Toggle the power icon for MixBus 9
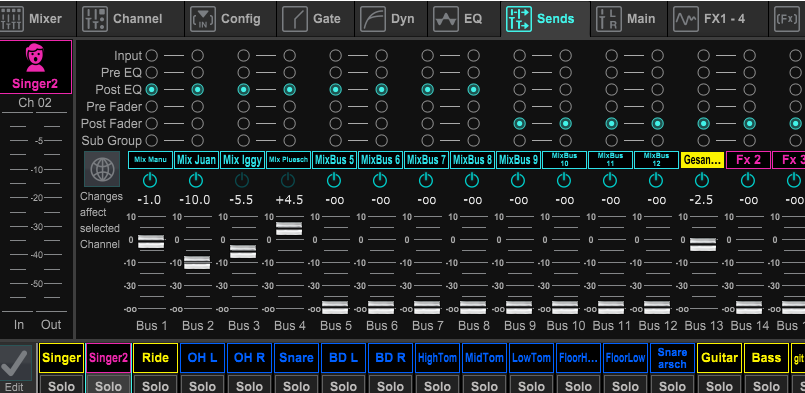Image resolution: width=805 pixels, height=393 pixels. (518, 180)
